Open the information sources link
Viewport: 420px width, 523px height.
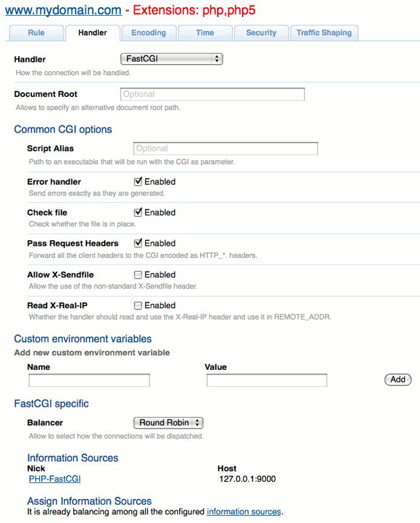[244, 511]
